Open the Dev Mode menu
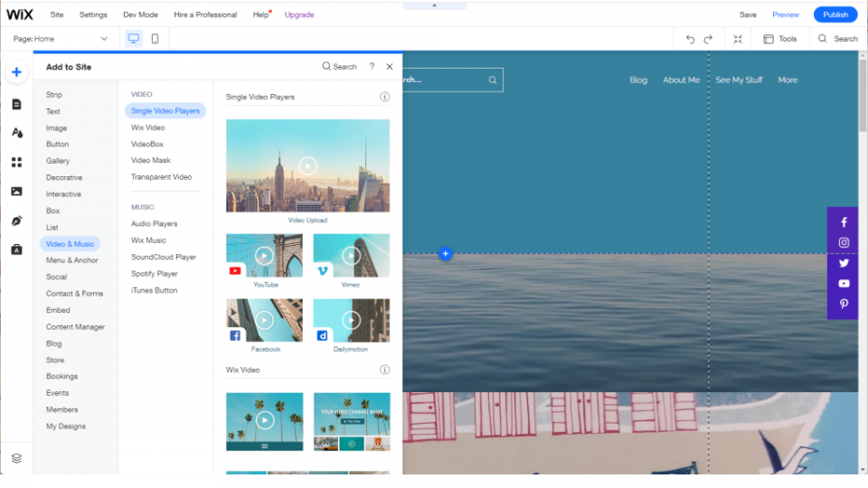Screen dimensions: 868x488 pos(141,15)
